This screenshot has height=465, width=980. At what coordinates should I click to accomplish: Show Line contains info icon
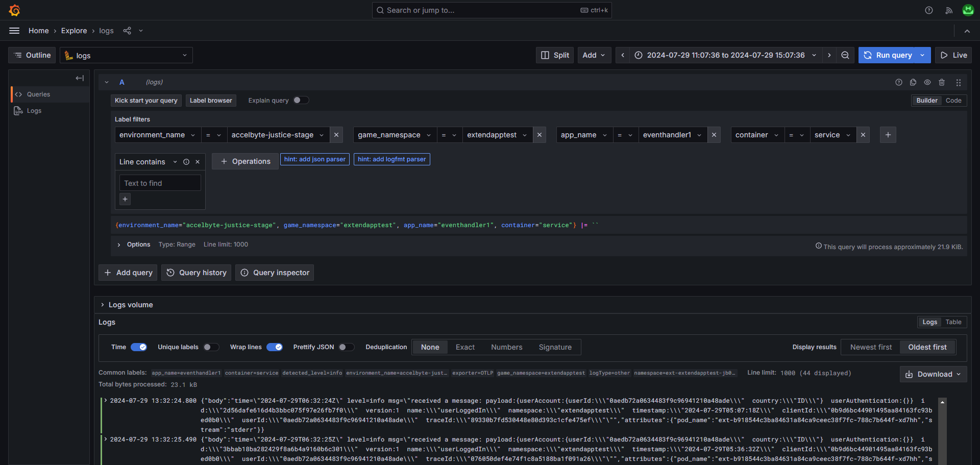click(x=186, y=162)
